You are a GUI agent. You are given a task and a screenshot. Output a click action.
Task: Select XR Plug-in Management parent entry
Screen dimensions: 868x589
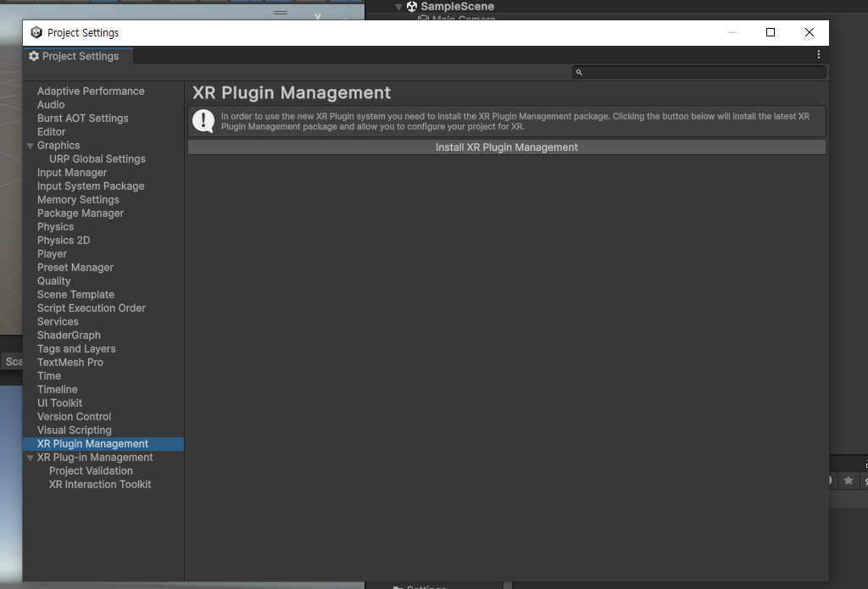pyautogui.click(x=95, y=458)
